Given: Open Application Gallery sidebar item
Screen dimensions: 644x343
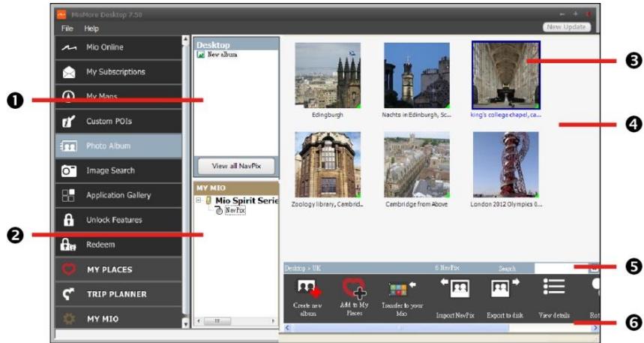Looking at the screenshot, I should tap(118, 195).
